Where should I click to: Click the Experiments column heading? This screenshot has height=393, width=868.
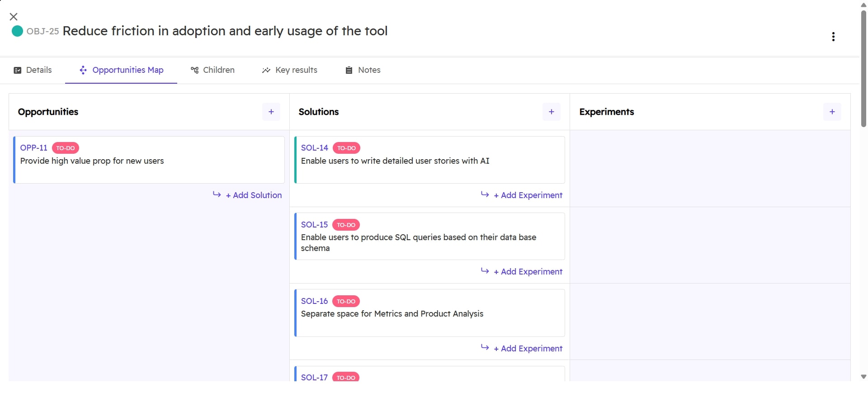click(607, 112)
